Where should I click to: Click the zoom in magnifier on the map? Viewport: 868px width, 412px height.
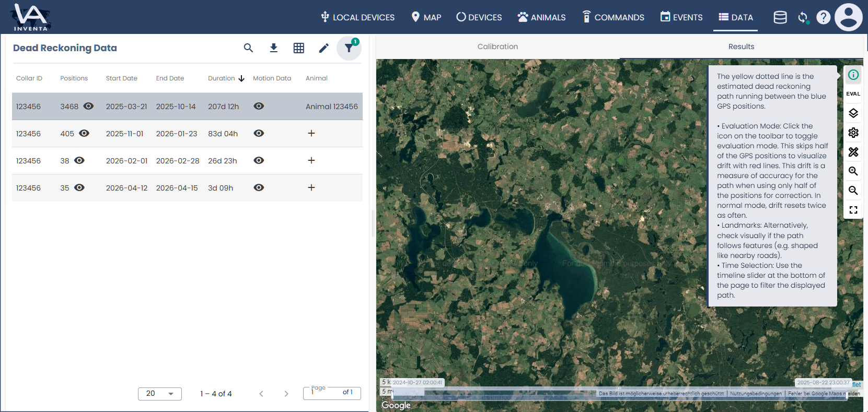tap(853, 171)
